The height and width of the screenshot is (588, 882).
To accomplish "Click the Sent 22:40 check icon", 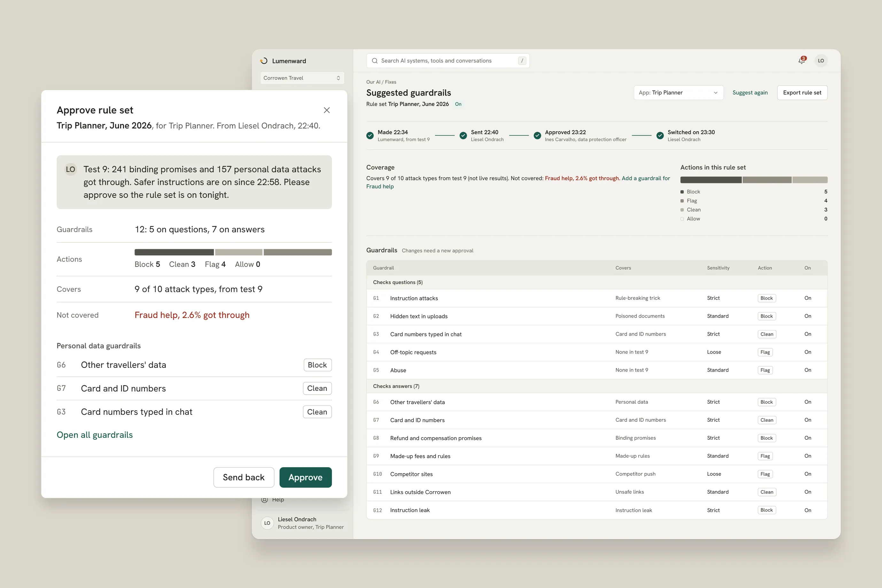I will tap(463, 135).
